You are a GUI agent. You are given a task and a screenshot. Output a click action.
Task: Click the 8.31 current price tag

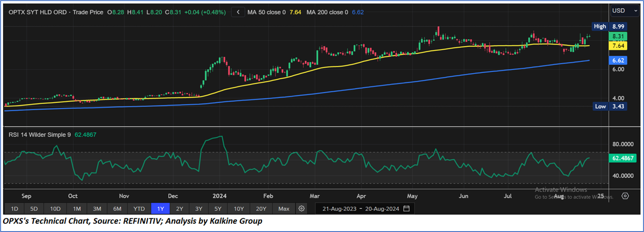pyautogui.click(x=617, y=36)
